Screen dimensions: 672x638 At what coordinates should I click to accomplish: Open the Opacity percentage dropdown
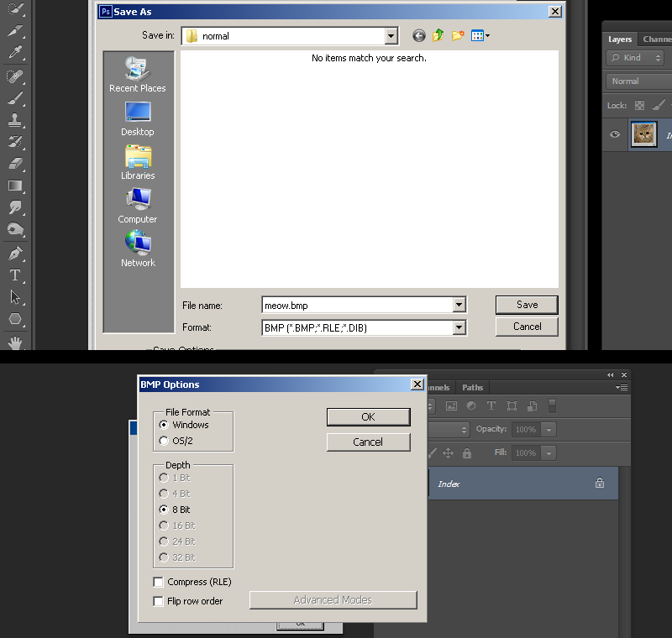coord(549,430)
